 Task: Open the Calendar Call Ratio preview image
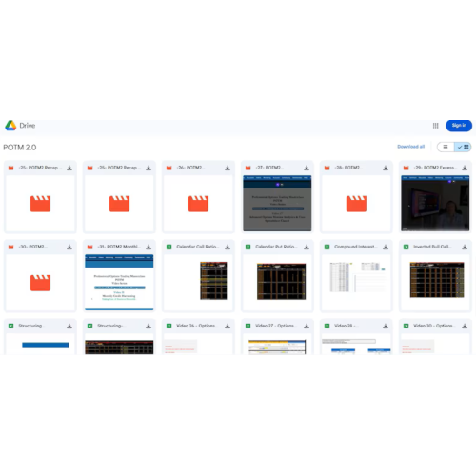tap(198, 283)
